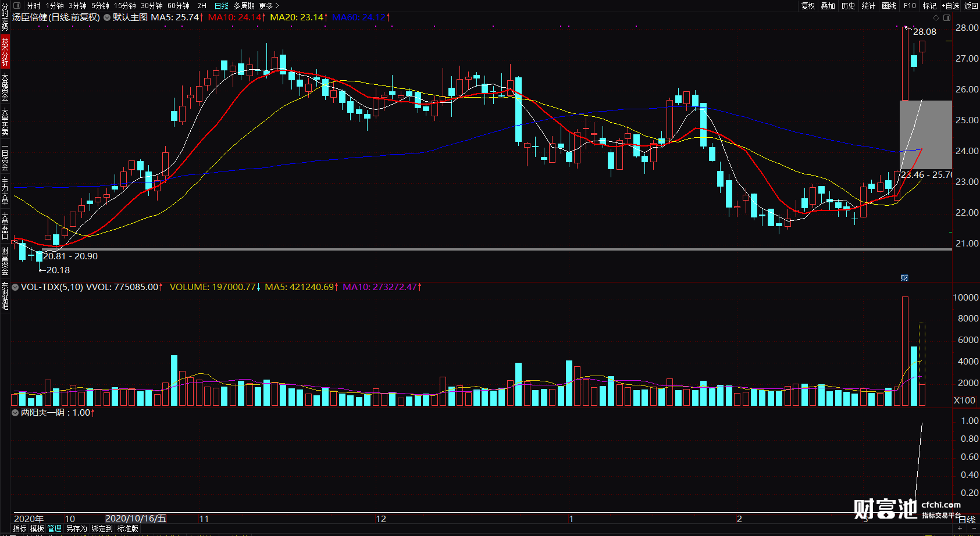Select the 3分钟 period
The width and height of the screenshot is (980, 536).
coord(77,6)
